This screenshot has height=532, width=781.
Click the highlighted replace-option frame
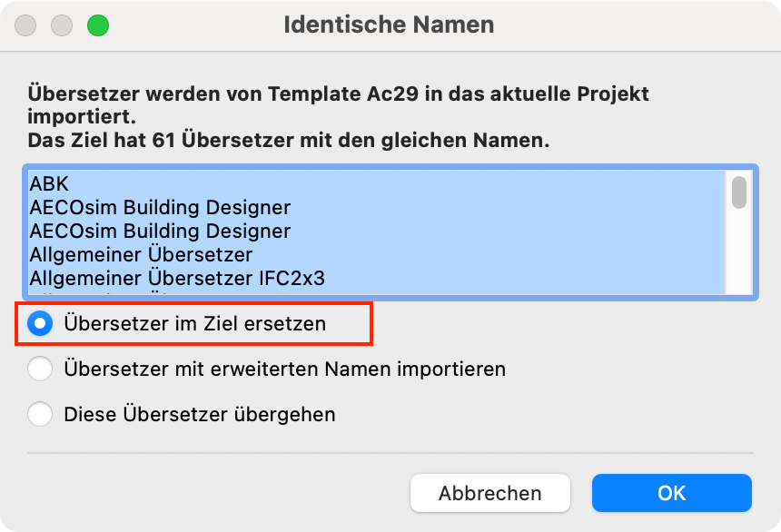[x=193, y=322]
